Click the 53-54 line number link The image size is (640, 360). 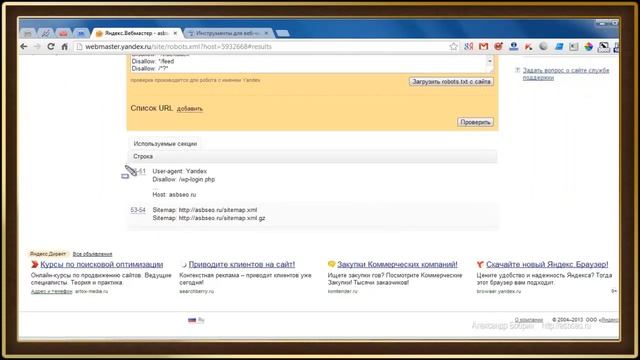[x=138, y=210]
